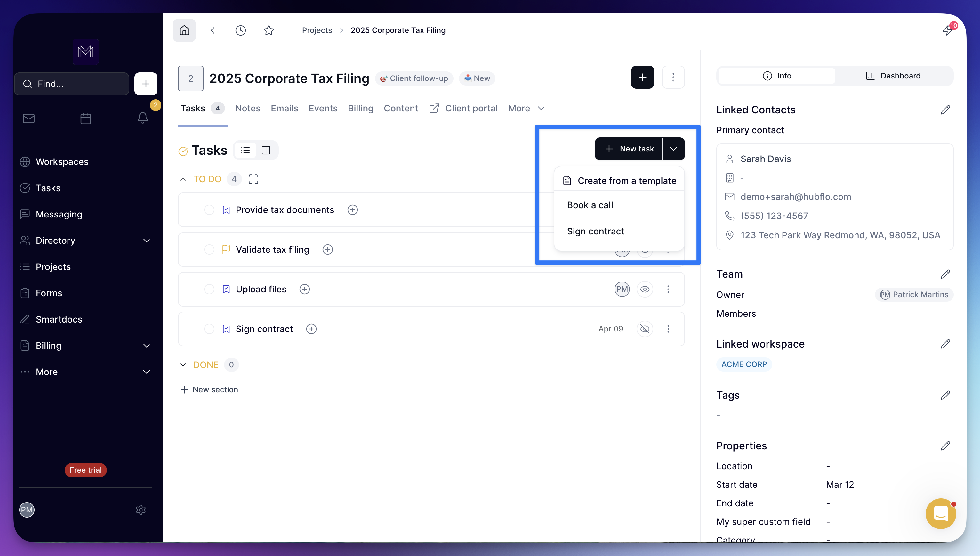This screenshot has width=980, height=556.
Task: Open the More tabs dropdown
Action: [526, 109]
